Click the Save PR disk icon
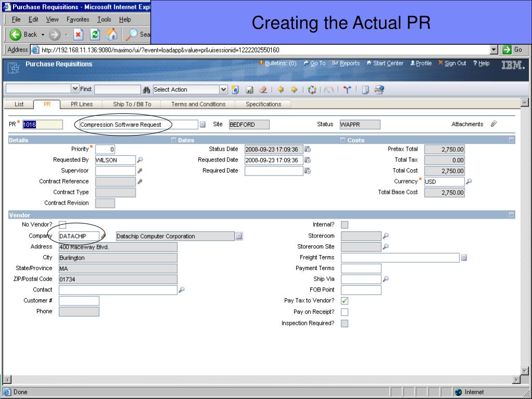Screen dimensions: 532x399 coord(249,89)
